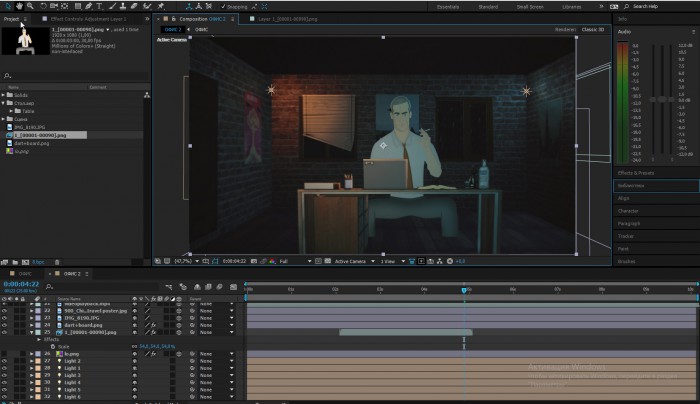Select the Roto Brush tool

tap(147, 6)
